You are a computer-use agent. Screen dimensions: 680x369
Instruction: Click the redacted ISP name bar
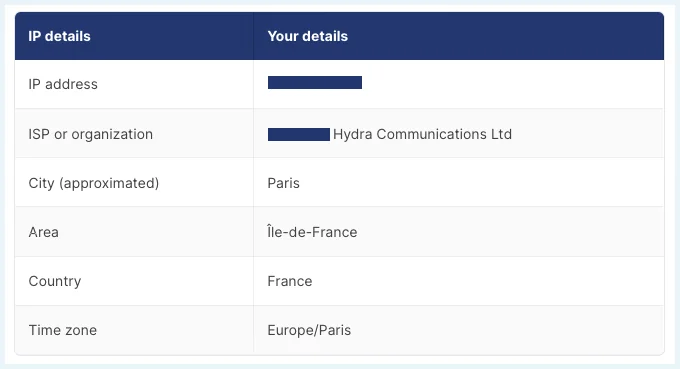pyautogui.click(x=299, y=134)
